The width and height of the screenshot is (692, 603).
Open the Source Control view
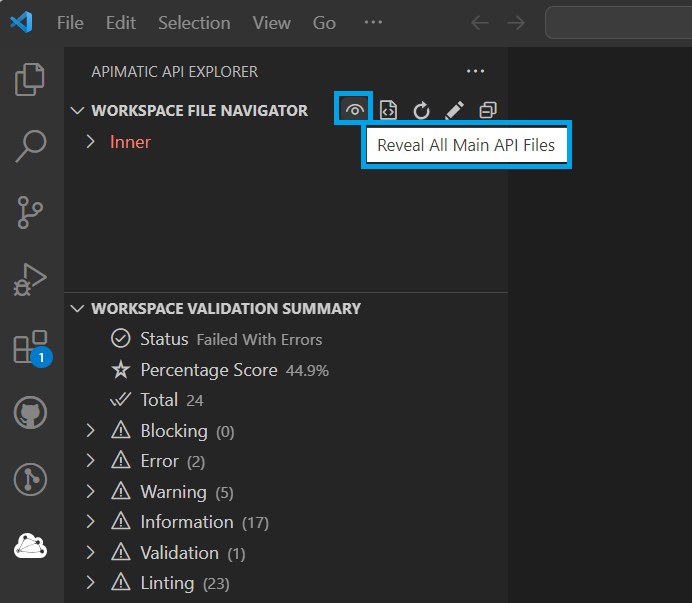tap(30, 213)
